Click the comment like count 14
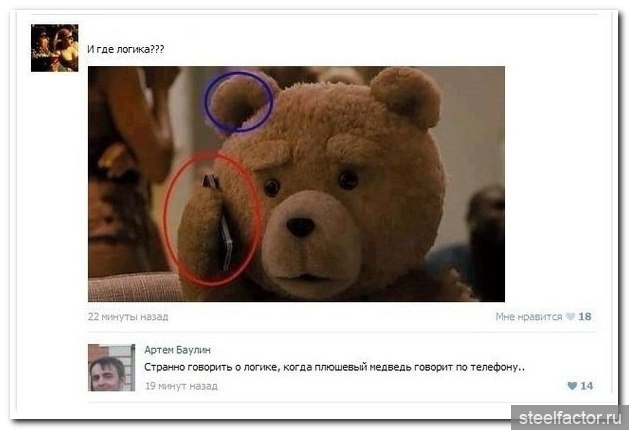 click(586, 386)
